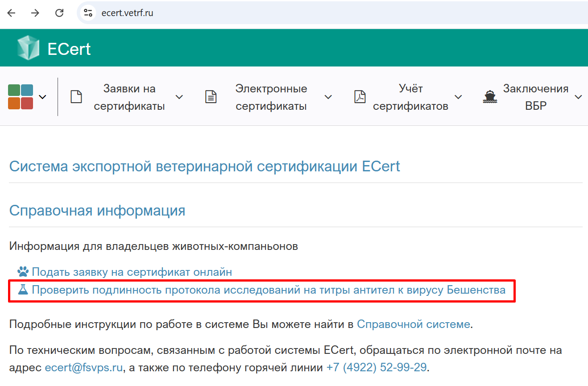Follow the Справочной системе link
Viewport: 588px width, 386px height.
click(x=413, y=324)
